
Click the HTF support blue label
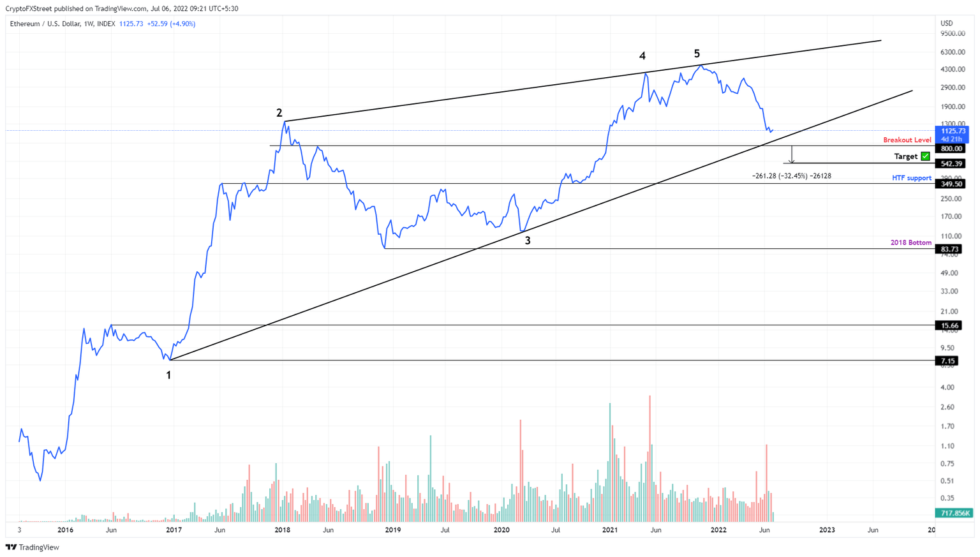911,178
